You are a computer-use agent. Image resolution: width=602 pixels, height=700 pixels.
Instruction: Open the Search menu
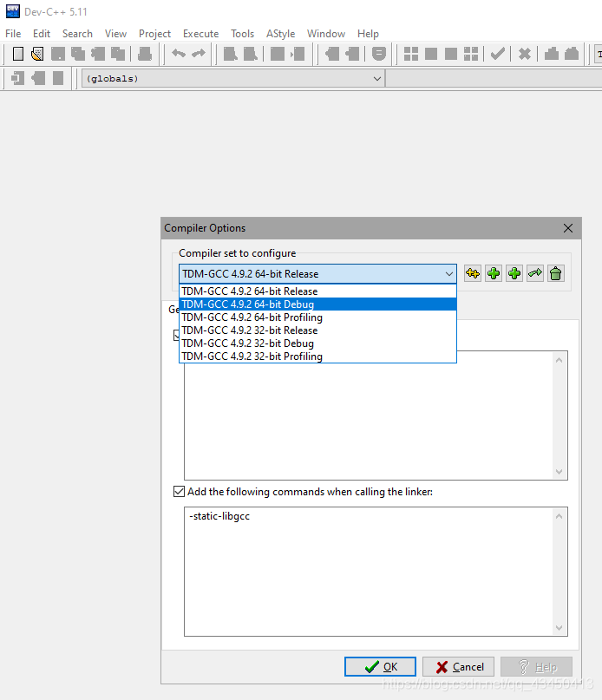click(77, 34)
